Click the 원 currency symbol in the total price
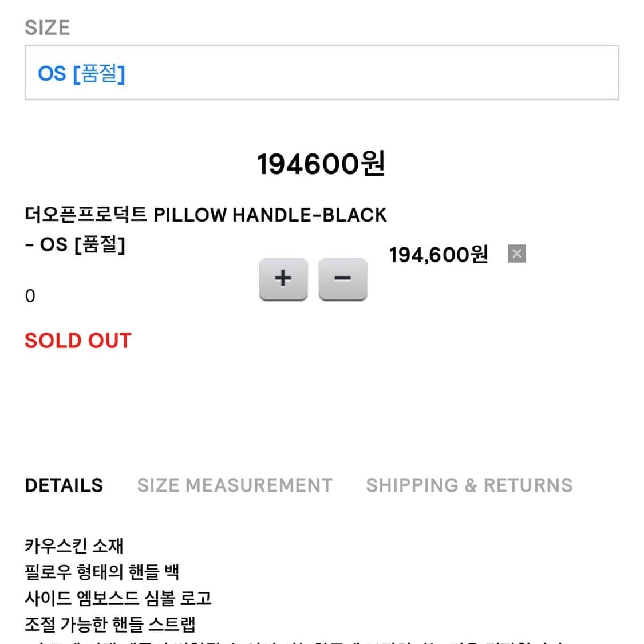This screenshot has height=644, width=644. click(373, 164)
